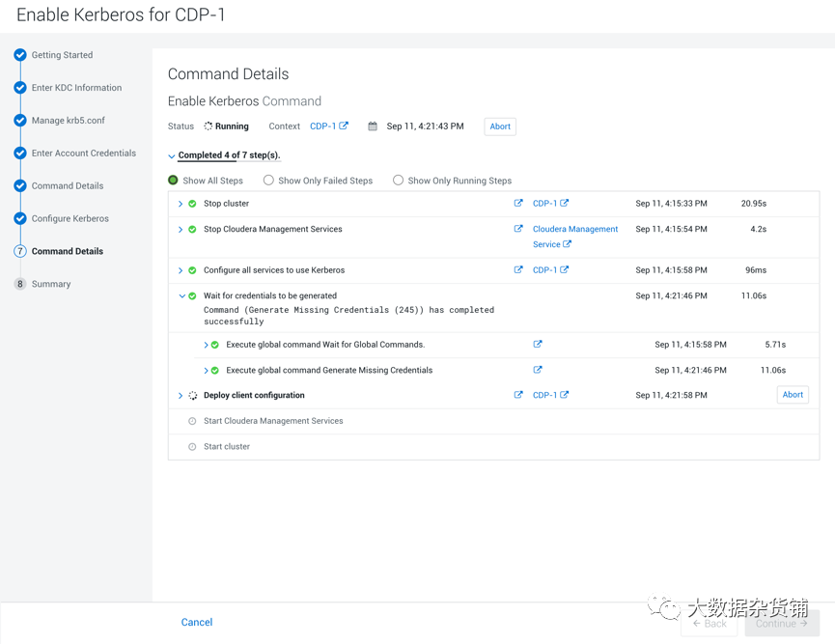The image size is (835, 644).
Task: Open external link icon for Deploy client configuration
Action: click(x=518, y=395)
